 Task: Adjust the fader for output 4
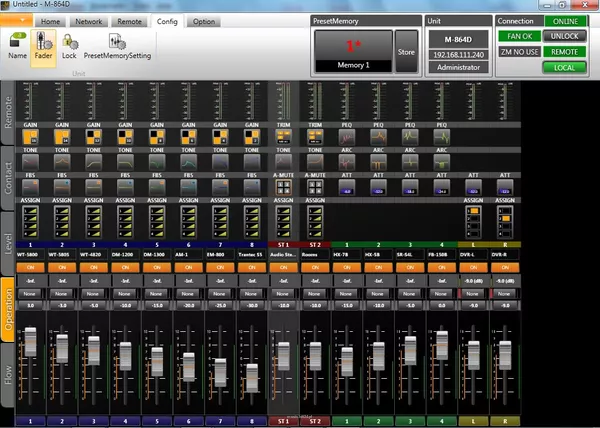pyautogui.click(x=442, y=345)
